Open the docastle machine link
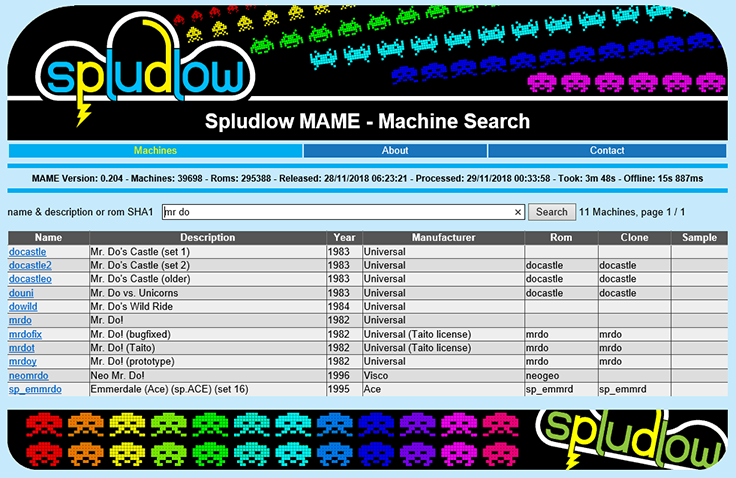Screen dimensions: 736x478 (28, 252)
